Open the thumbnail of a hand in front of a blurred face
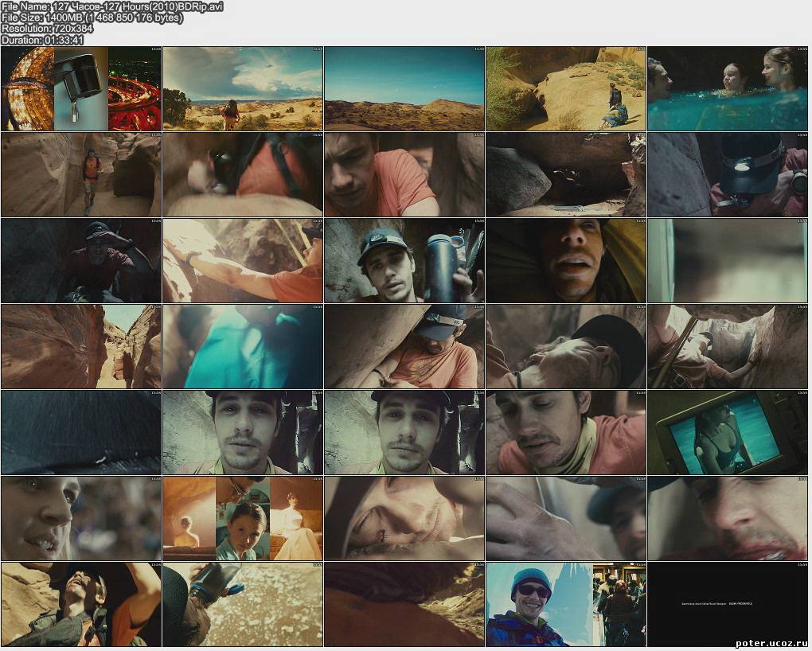 (x=566, y=518)
